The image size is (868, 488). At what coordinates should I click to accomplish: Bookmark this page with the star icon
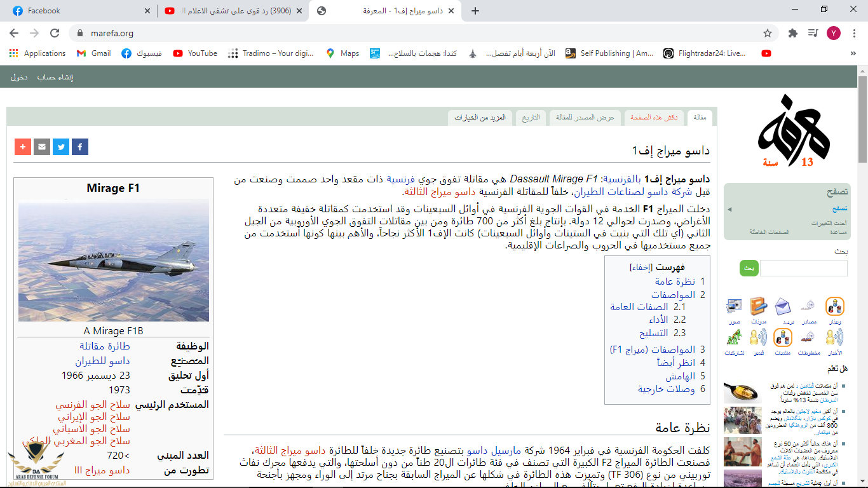click(x=768, y=33)
